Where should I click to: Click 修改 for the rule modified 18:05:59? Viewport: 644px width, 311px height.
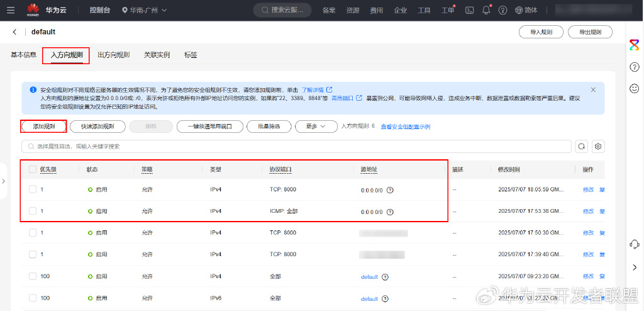(x=588, y=189)
